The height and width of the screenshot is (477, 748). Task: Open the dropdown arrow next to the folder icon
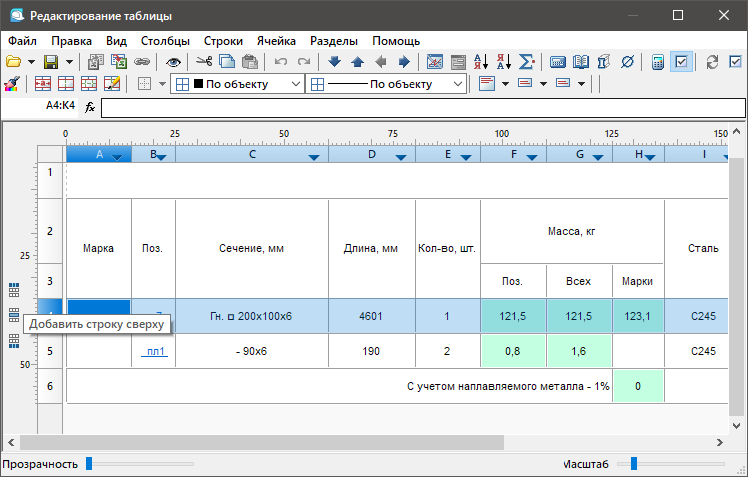click(31, 62)
